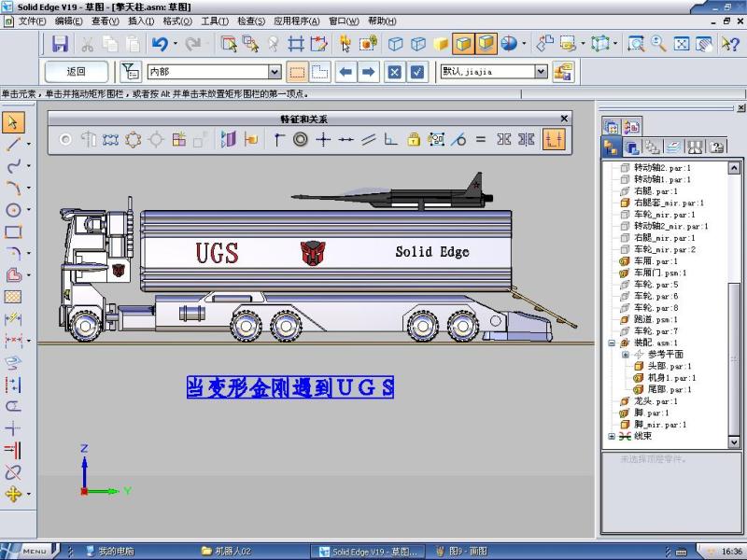Click the blue checkmark accept button
Screen dimensions: 747x560
(x=417, y=72)
